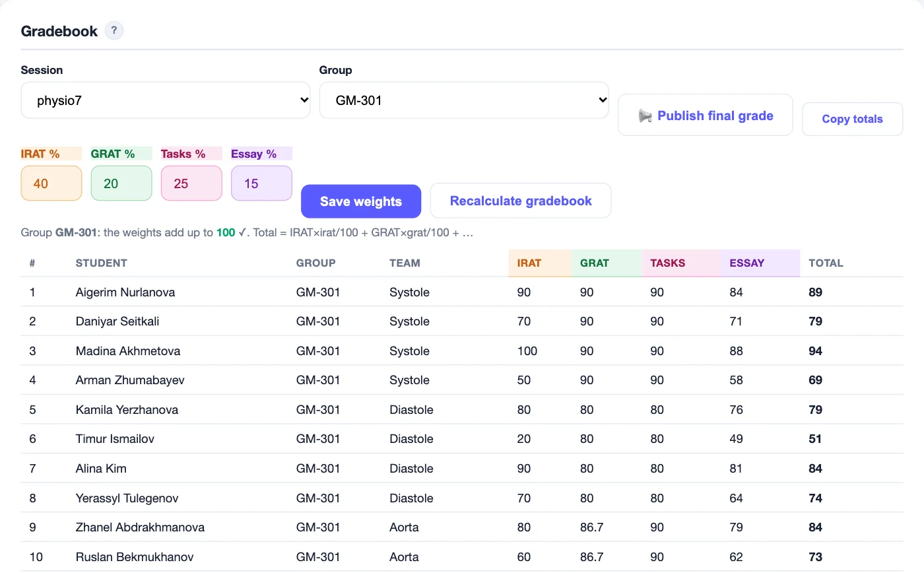Focus the Tasks % weight field
Screen dimensions: 924x573
[x=191, y=183]
